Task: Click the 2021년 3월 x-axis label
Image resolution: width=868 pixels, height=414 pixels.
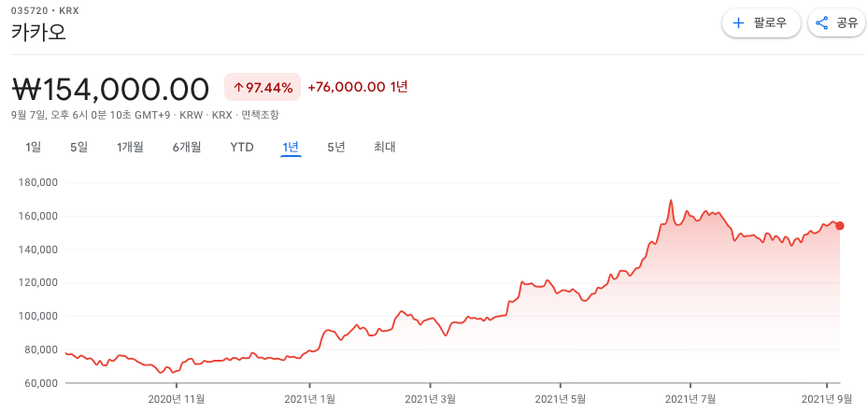Action: [430, 398]
